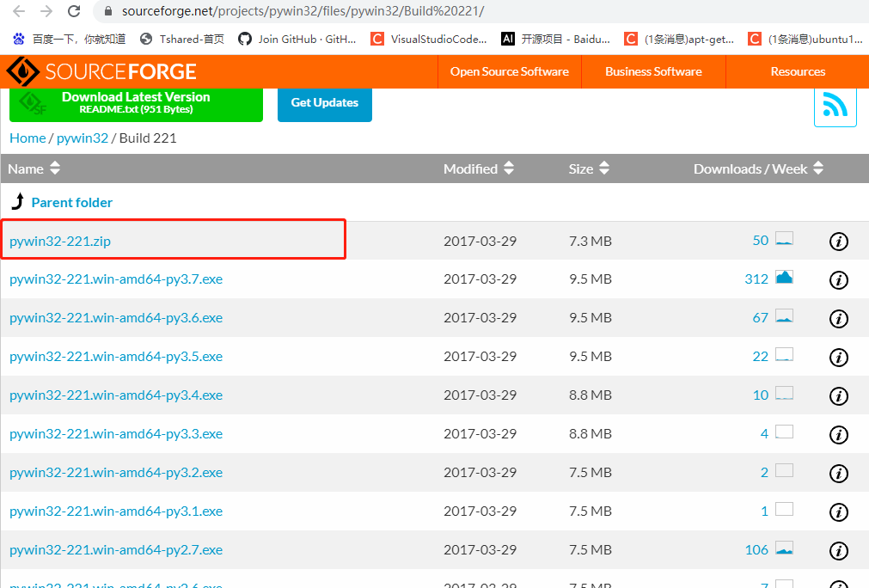This screenshot has width=869, height=588.
Task: Click inside the browser address bar
Action: tap(344, 12)
